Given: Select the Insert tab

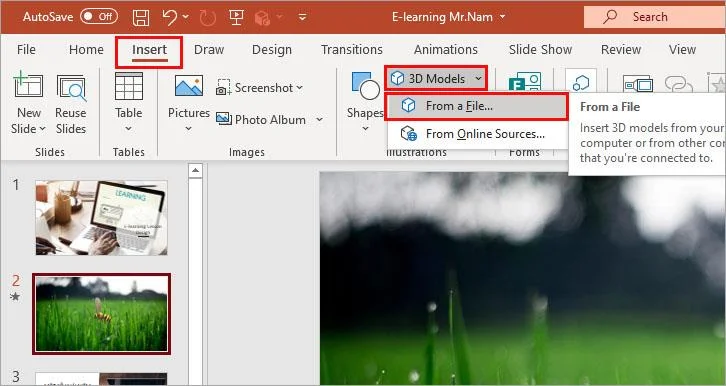Looking at the screenshot, I should pyautogui.click(x=149, y=51).
